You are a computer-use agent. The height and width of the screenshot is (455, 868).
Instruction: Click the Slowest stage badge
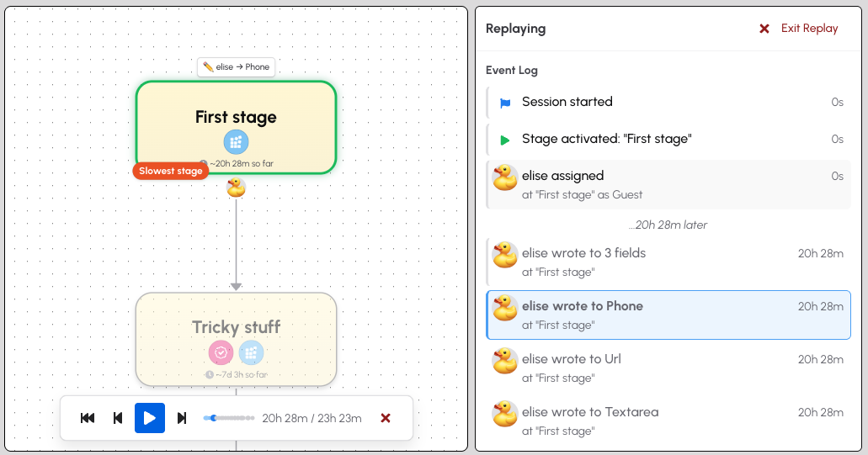[171, 171]
